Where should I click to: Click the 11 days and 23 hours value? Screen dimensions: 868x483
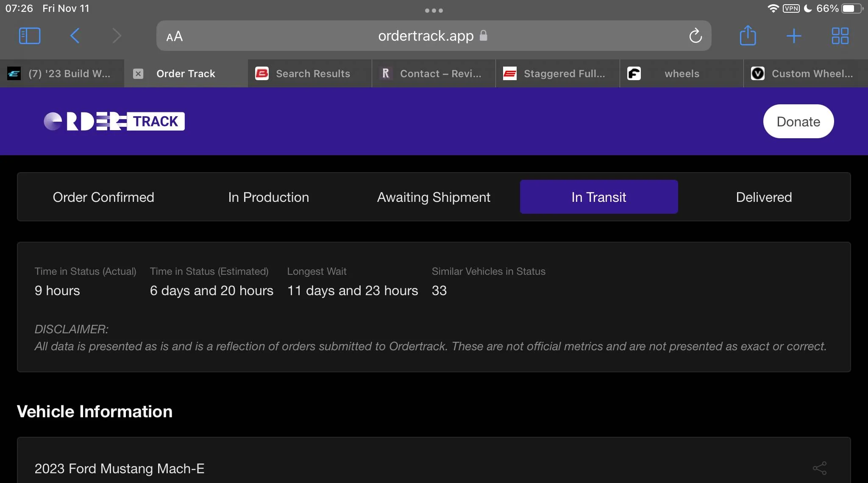click(x=353, y=290)
